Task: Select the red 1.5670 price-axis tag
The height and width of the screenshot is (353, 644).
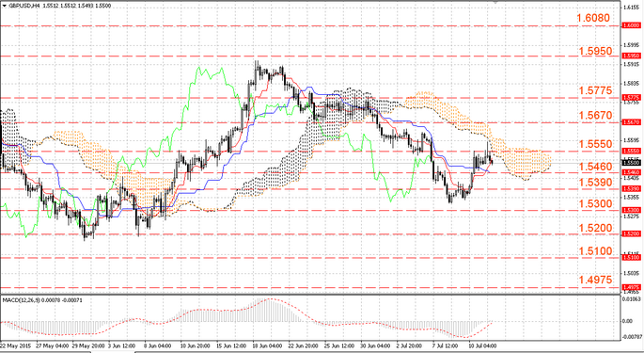Action: point(631,122)
